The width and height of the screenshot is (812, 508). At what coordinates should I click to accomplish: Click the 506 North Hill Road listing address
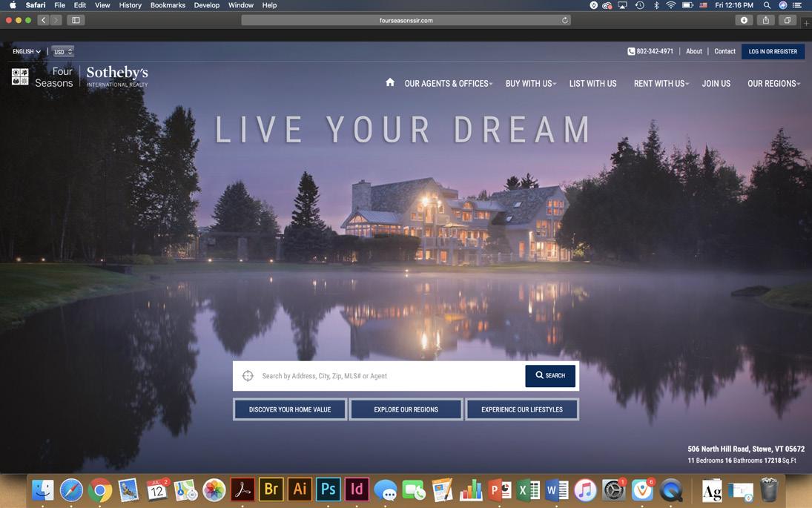tap(746, 449)
